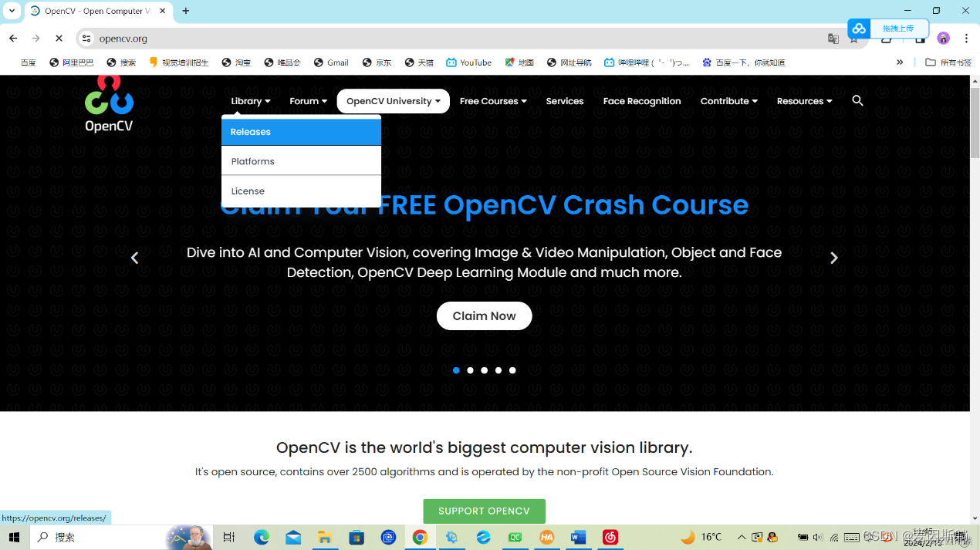View site information icon in address bar
980x550 pixels.
click(x=86, y=38)
